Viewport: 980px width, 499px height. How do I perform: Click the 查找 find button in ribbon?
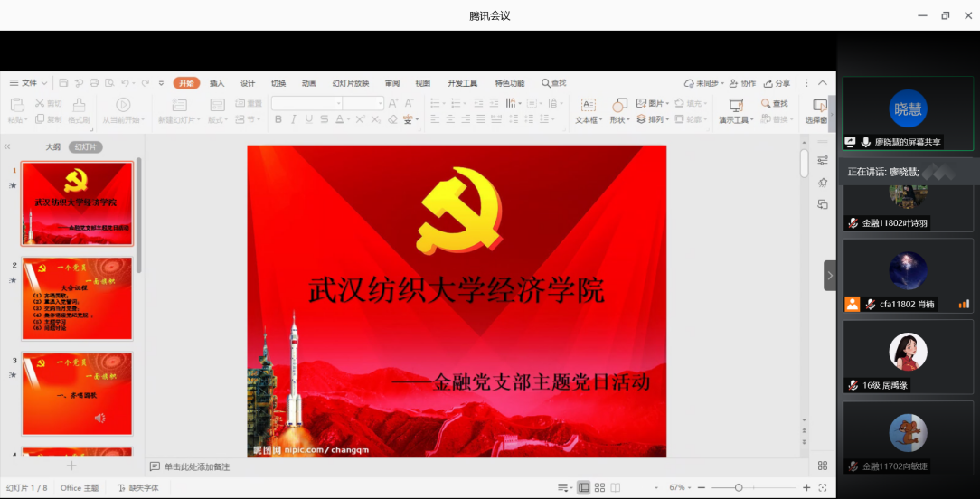775,104
